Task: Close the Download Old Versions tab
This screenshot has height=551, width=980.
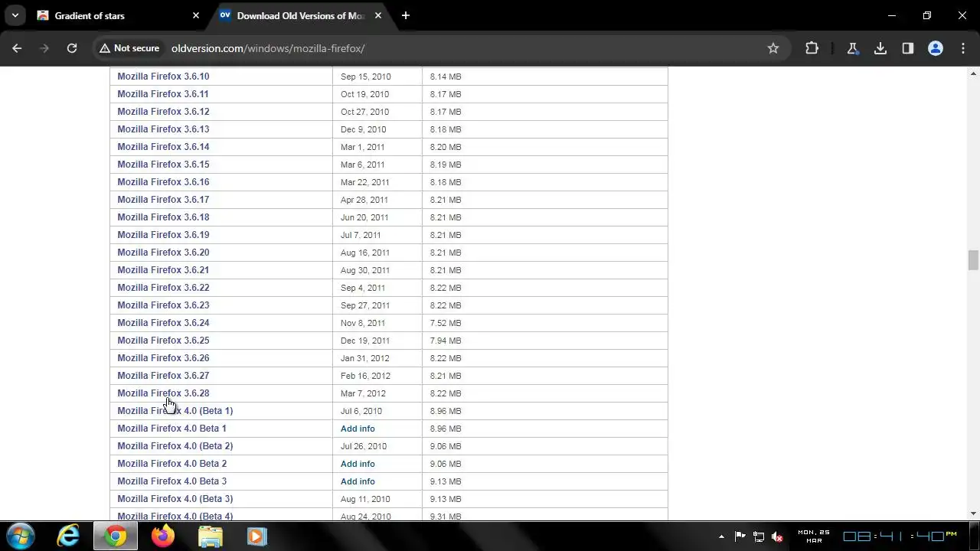Action: pos(378,15)
